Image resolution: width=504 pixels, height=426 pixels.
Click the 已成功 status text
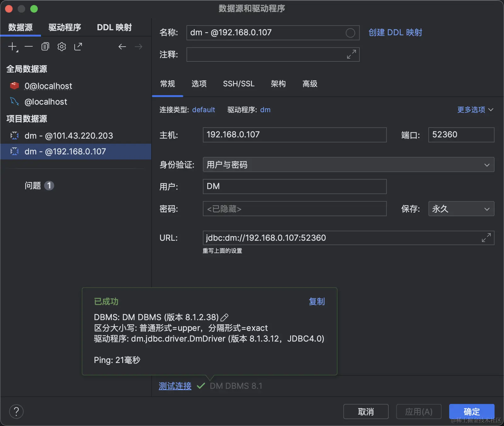[106, 302]
